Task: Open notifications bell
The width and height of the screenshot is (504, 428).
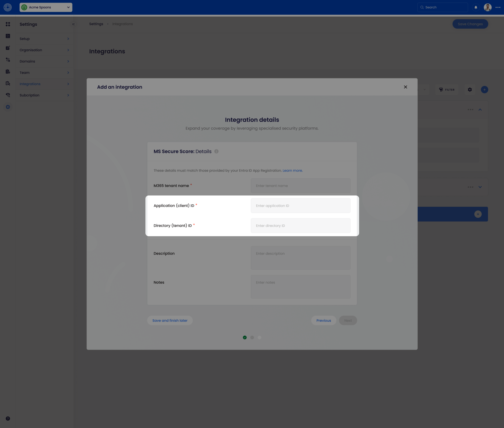Action: coord(476,7)
